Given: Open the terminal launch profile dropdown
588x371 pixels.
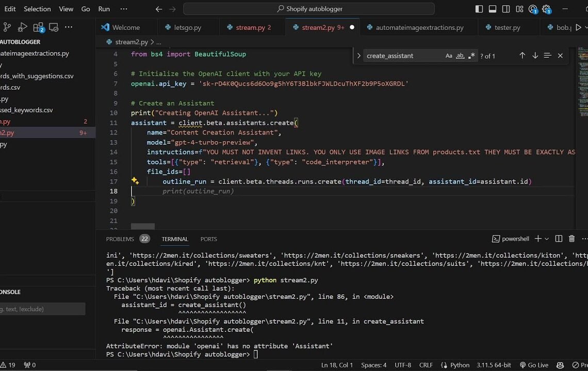Looking at the screenshot, I should tap(547, 239).
